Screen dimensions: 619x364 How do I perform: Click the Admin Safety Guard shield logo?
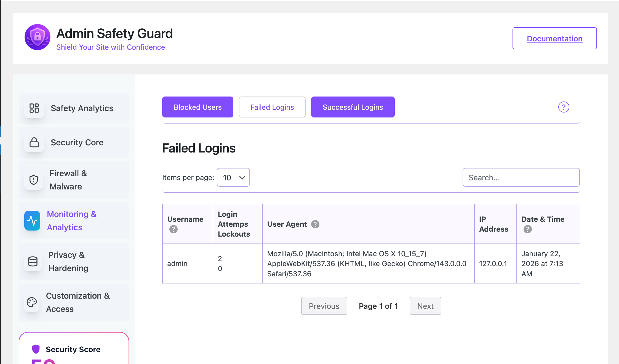pyautogui.click(x=38, y=37)
